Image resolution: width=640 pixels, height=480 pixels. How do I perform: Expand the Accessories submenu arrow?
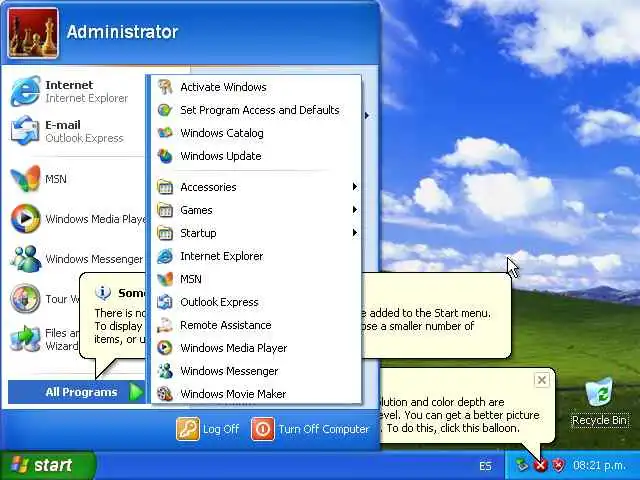coord(355,187)
